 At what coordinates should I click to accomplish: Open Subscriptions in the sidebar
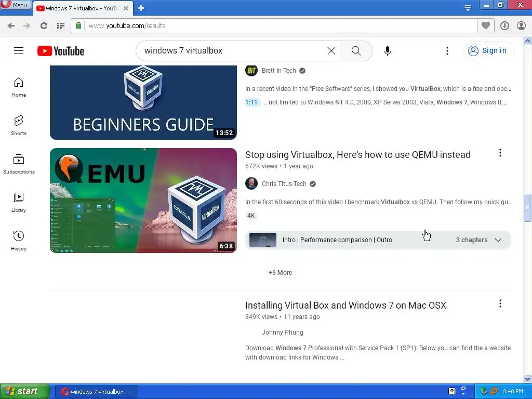coord(19,164)
